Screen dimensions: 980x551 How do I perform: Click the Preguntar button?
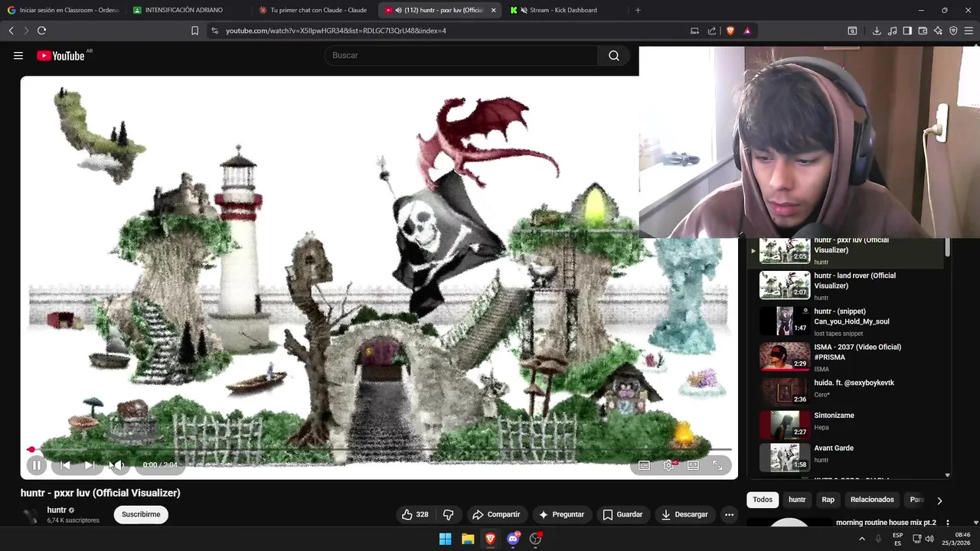[561, 514]
